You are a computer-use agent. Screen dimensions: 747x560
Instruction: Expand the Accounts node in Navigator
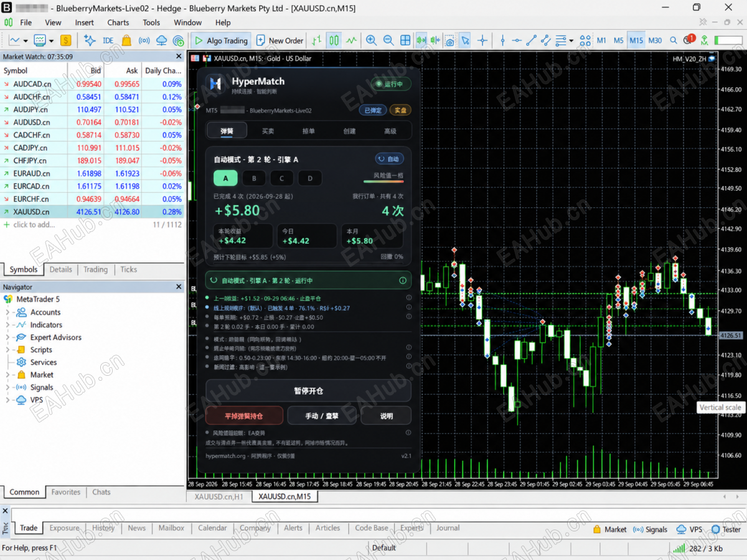(x=8, y=312)
